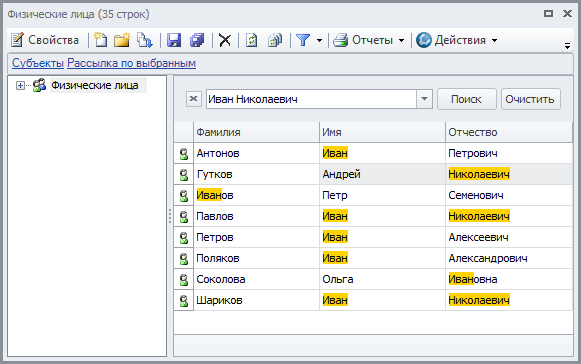581x364 pixels.
Task: Click the save all icon
Action: click(x=197, y=40)
